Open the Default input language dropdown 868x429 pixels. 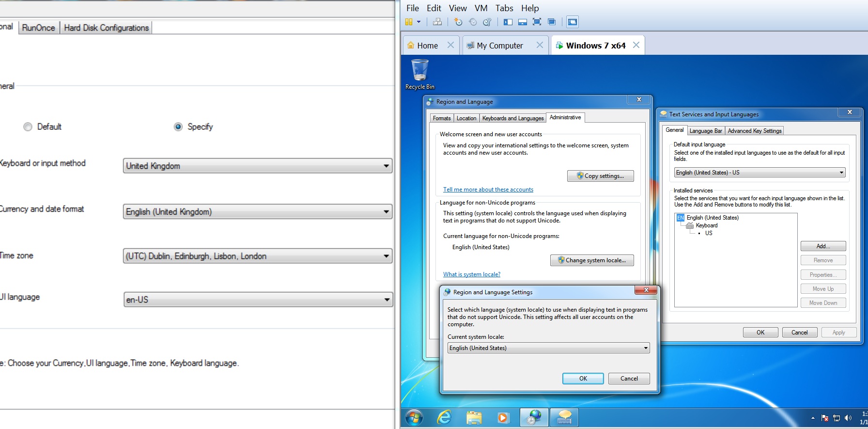[759, 173]
